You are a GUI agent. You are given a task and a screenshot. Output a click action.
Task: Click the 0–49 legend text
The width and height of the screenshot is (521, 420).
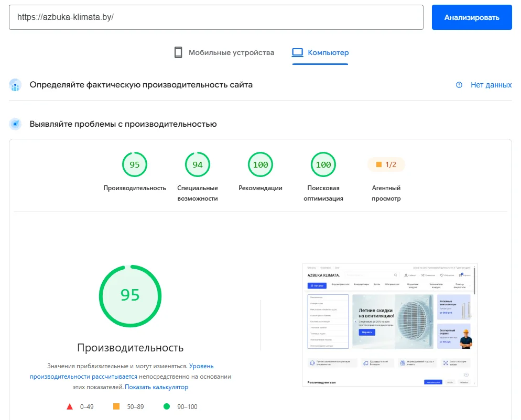86,407
